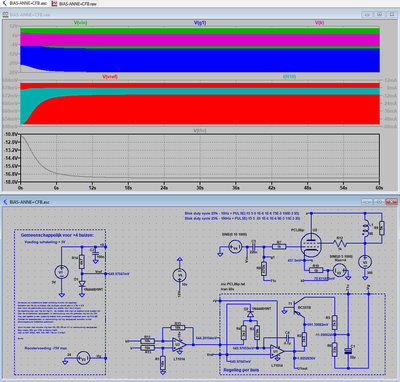Click the Vref node label in supply block
The image size is (400, 382).
(98, 272)
